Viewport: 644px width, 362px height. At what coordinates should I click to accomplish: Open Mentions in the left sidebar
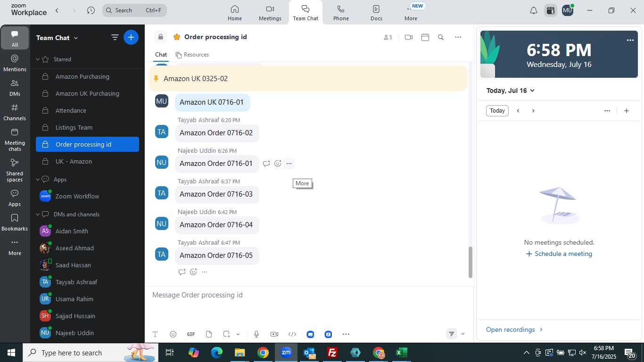click(x=15, y=63)
